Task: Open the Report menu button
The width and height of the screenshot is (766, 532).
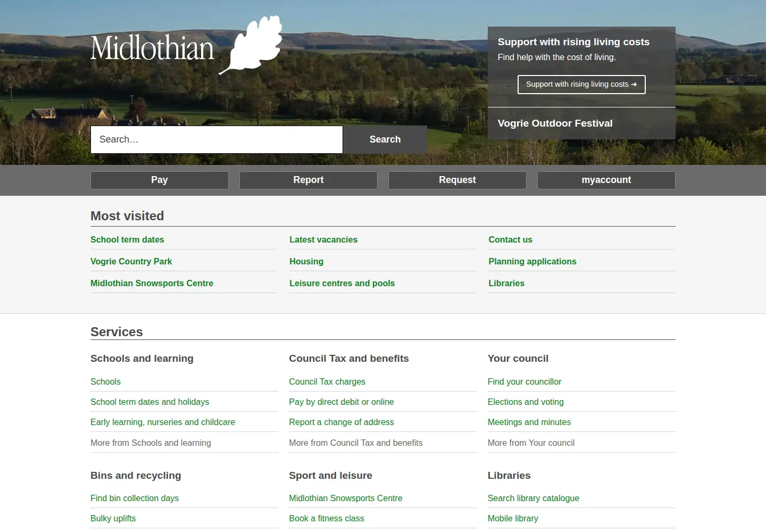Action: pyautogui.click(x=309, y=180)
